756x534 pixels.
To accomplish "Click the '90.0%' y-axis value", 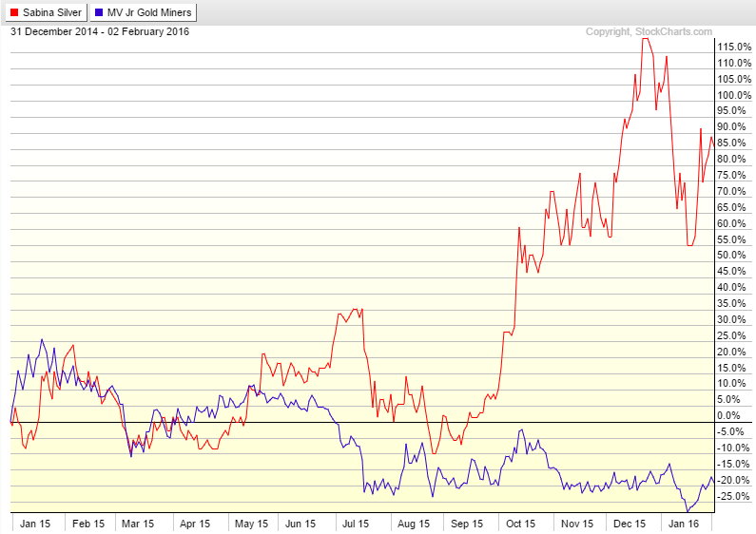I will (x=732, y=126).
